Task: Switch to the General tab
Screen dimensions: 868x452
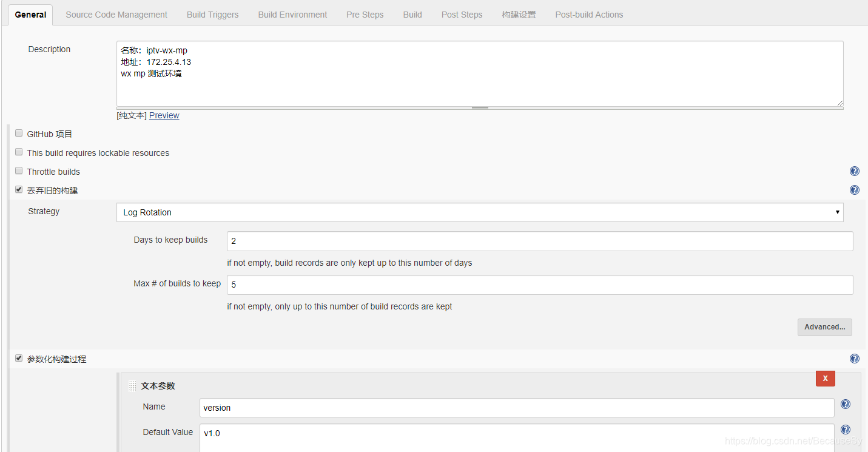Action: click(x=30, y=15)
